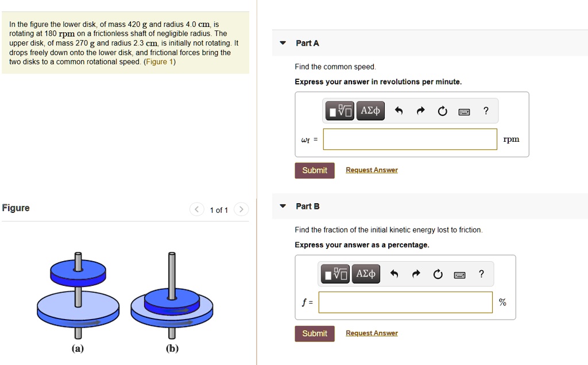Click Request Answer for Part B

coord(371,333)
